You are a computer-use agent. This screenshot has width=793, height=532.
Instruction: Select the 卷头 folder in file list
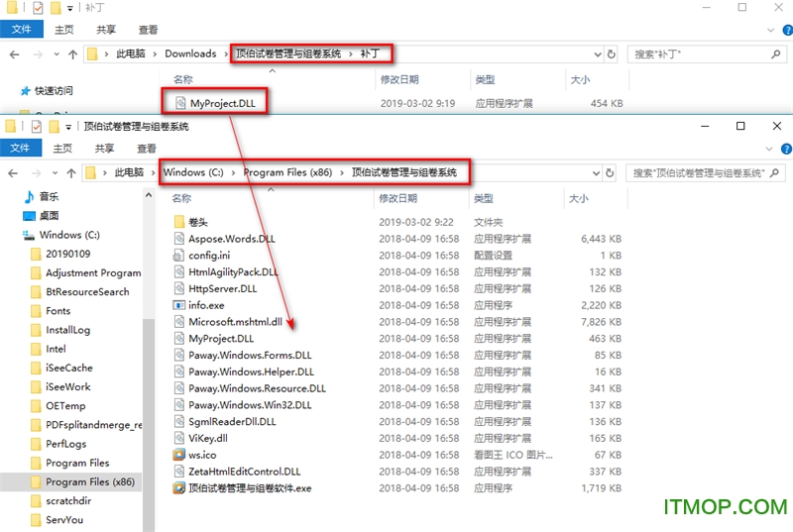coord(197,222)
